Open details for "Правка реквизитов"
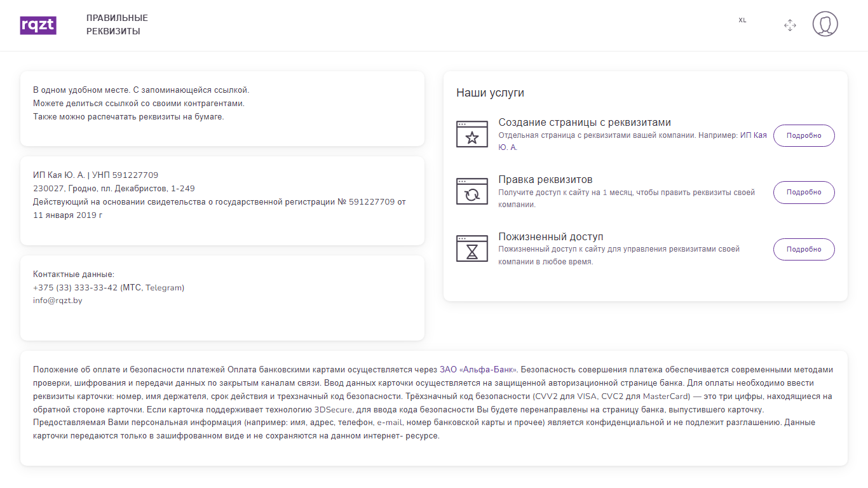 [x=804, y=193]
